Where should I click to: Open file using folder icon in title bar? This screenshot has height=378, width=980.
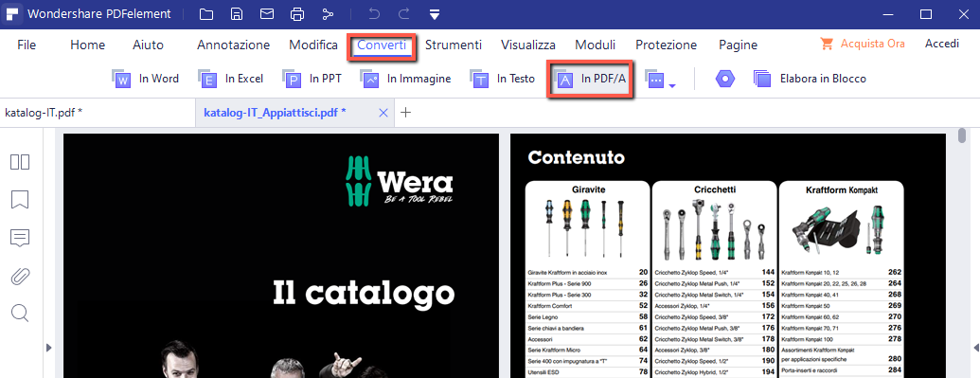[206, 14]
